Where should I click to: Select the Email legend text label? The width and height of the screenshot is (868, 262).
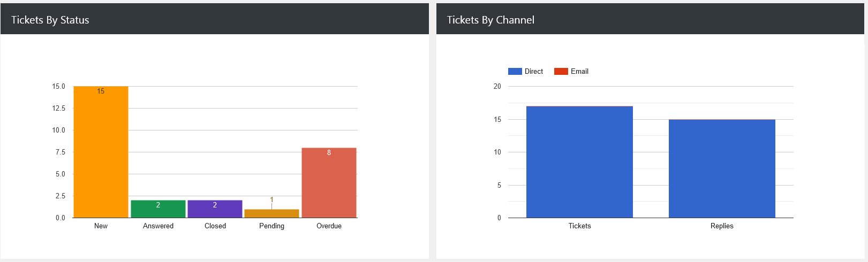click(x=579, y=72)
